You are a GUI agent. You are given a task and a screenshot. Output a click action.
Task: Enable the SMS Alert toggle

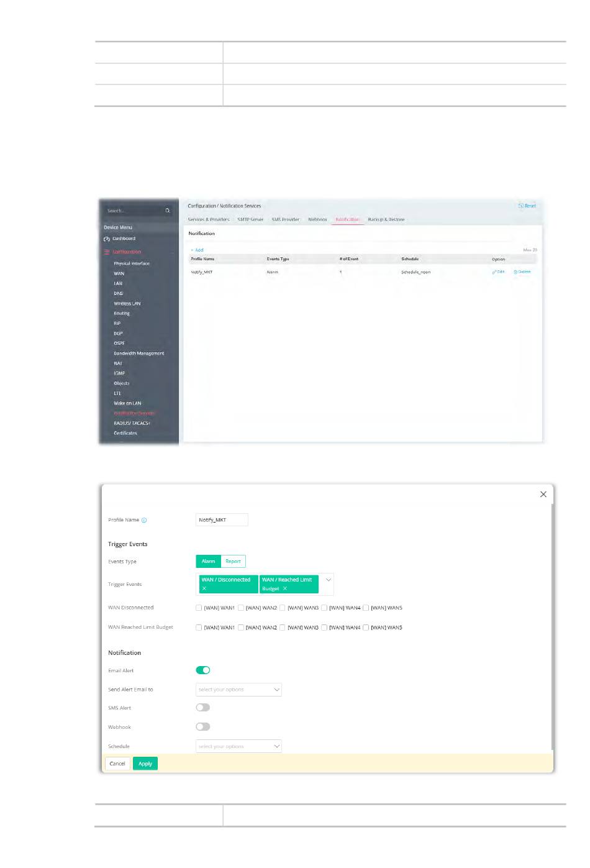203,708
